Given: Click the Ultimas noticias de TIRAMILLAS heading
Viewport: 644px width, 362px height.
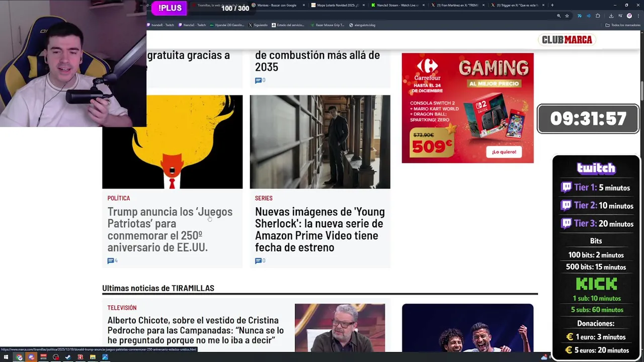Looking at the screenshot, I should (158, 288).
